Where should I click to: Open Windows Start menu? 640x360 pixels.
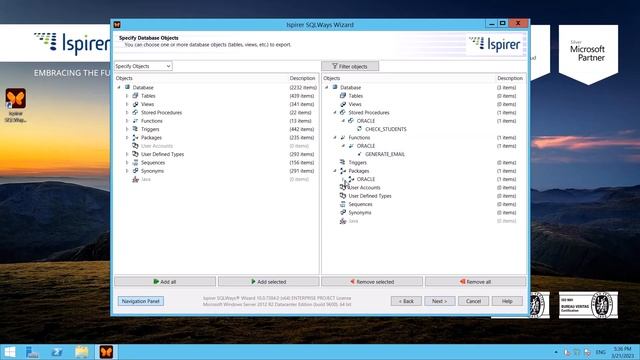tap(10, 352)
